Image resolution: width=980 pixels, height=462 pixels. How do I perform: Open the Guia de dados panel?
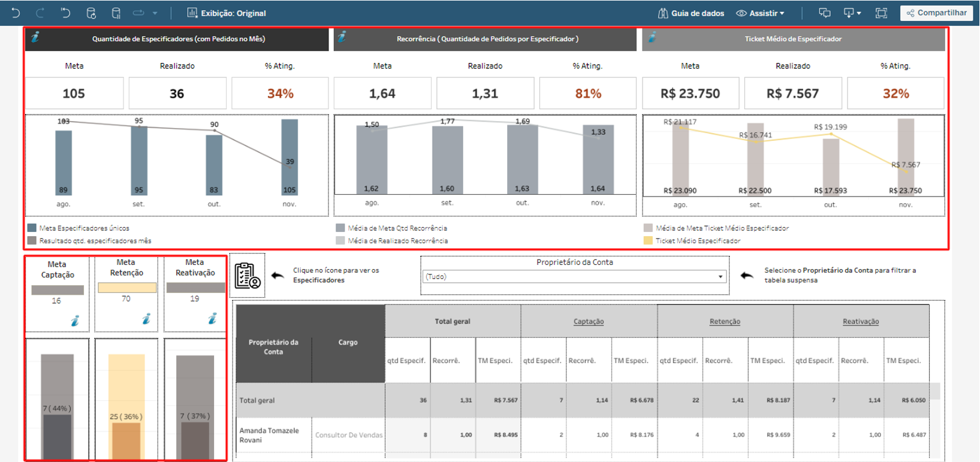(690, 13)
